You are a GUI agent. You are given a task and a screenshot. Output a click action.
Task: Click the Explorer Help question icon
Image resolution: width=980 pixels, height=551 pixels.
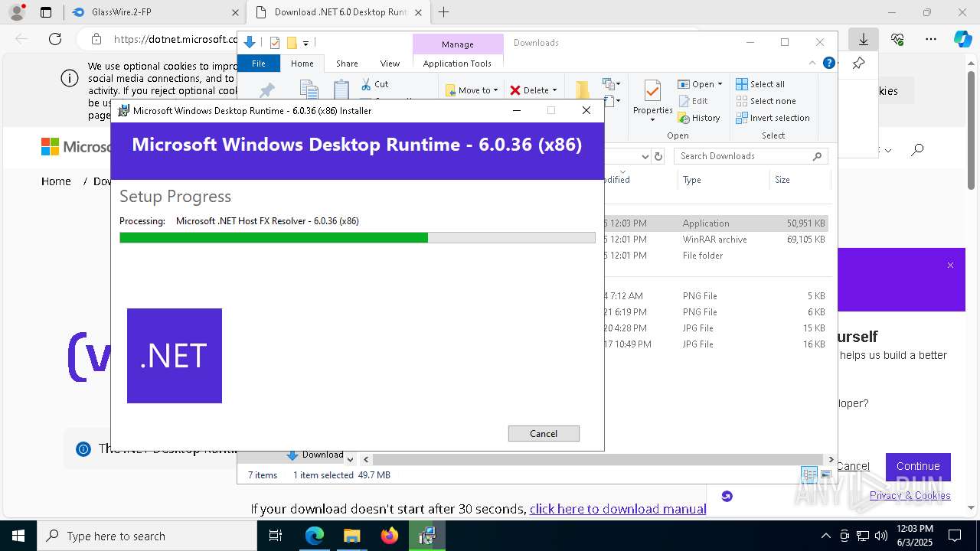(828, 64)
